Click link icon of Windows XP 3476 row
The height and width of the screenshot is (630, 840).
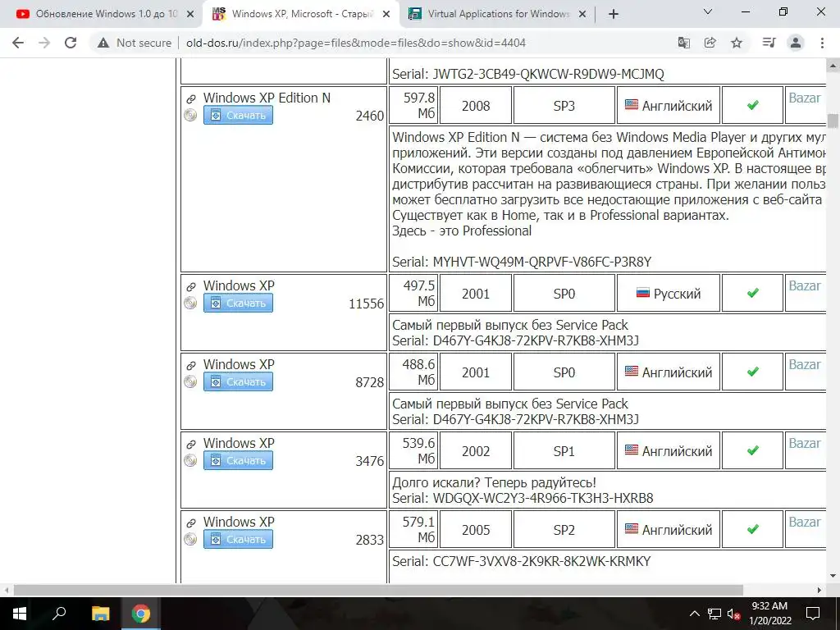tap(190, 445)
